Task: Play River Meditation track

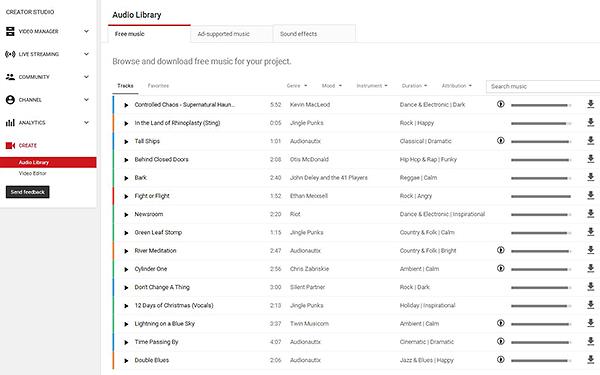Action: [x=126, y=251]
